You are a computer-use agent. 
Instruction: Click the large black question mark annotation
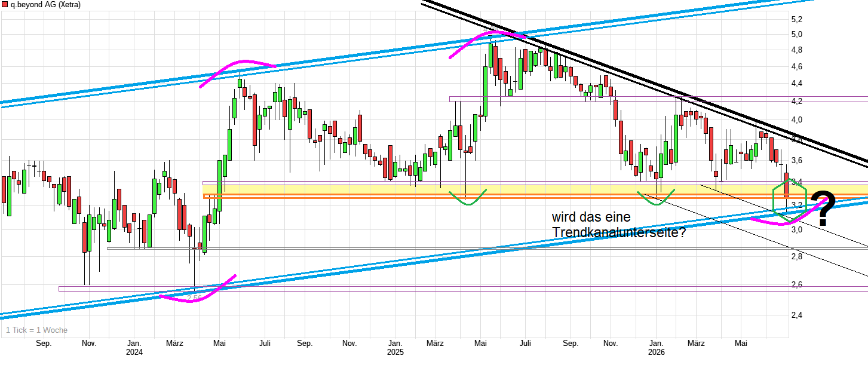[x=823, y=208]
